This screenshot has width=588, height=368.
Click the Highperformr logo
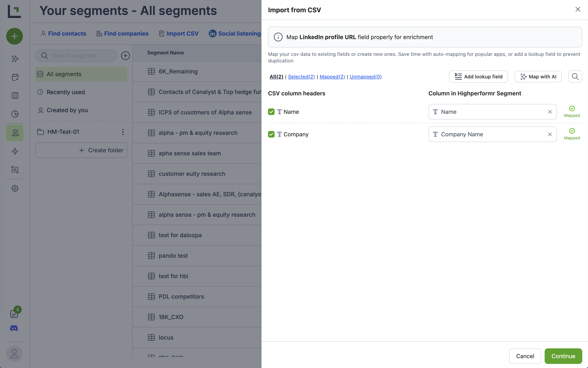pyautogui.click(x=14, y=11)
